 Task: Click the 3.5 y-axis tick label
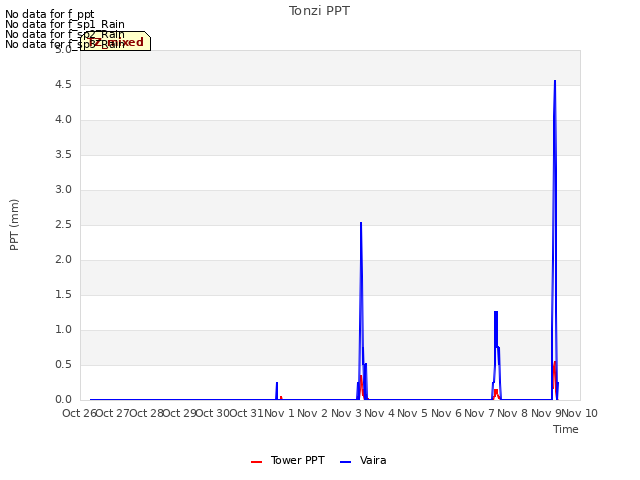[63, 155]
